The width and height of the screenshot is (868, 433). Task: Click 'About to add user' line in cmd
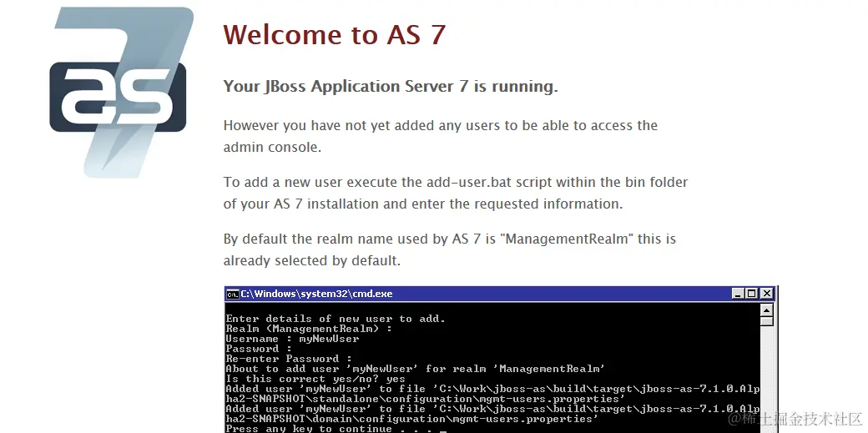[x=415, y=369]
